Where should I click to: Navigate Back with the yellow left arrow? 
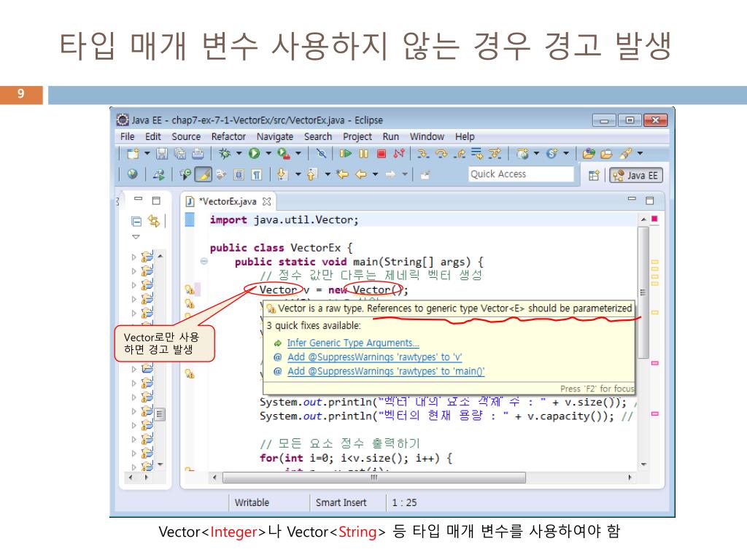362,174
